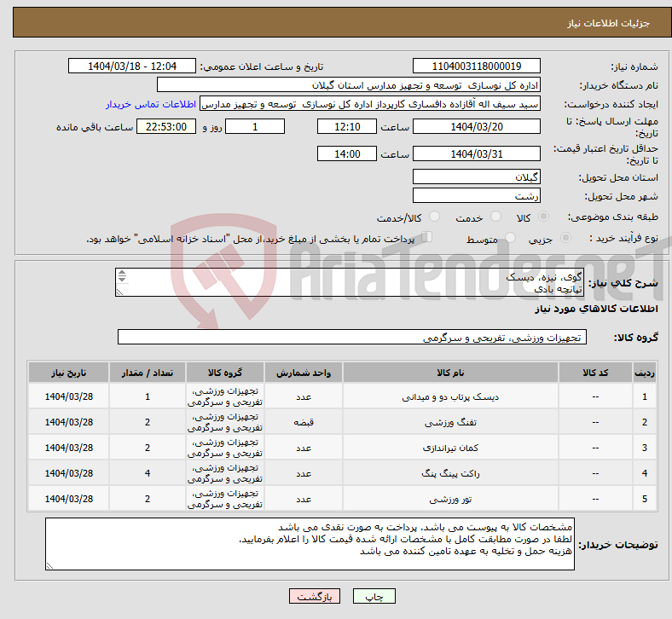Click quantity 4 in راکت پینگ پنگ row
The image size is (672, 619).
click(148, 473)
